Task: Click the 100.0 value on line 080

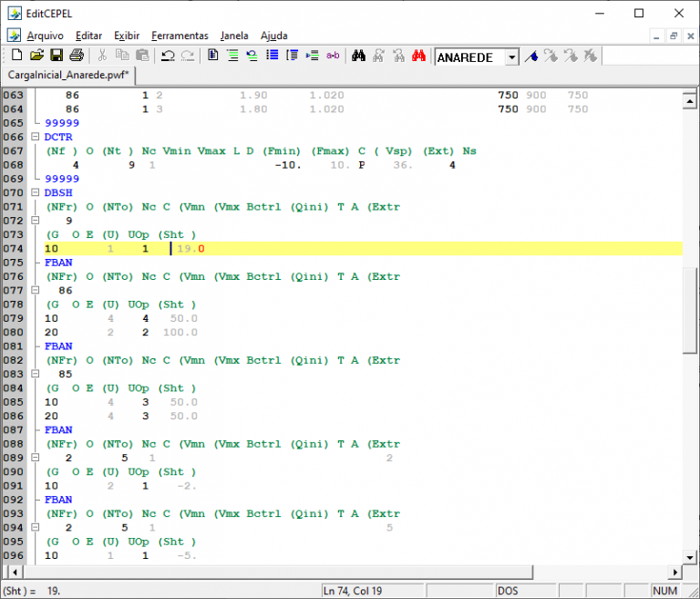Action: pos(182,333)
